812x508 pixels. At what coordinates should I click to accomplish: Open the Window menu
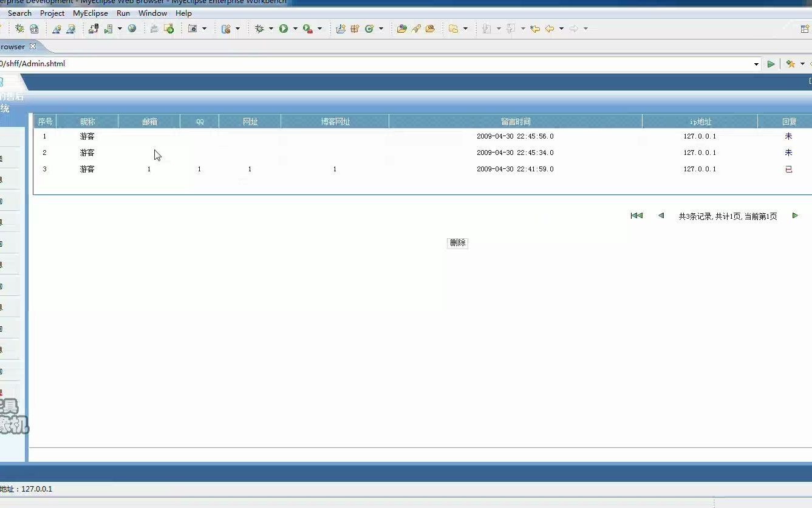point(153,13)
